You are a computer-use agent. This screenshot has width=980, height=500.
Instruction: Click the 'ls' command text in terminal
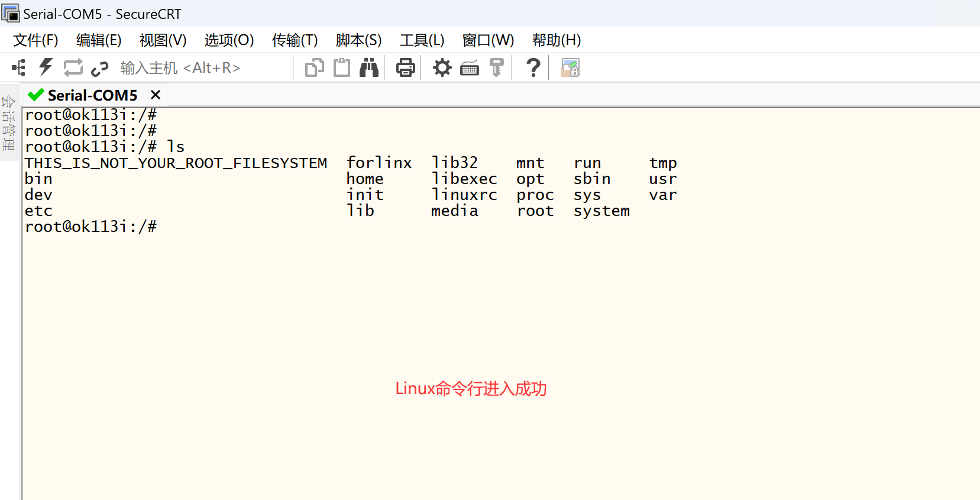(x=176, y=147)
